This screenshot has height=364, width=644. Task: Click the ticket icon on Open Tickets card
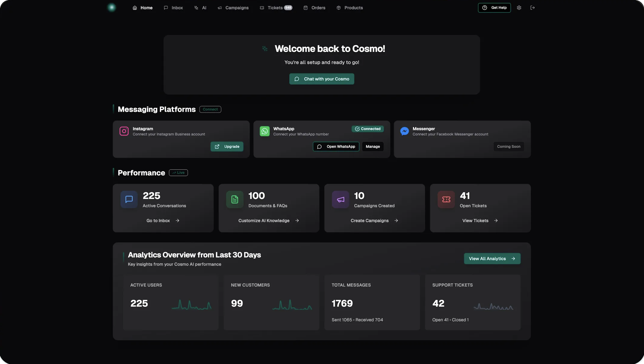point(446,199)
